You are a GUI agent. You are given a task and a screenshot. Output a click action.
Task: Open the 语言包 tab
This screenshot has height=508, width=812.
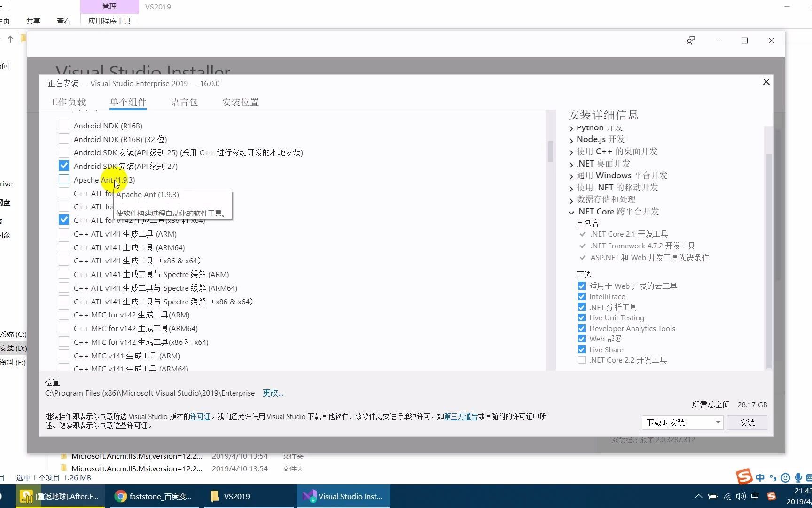coord(184,102)
